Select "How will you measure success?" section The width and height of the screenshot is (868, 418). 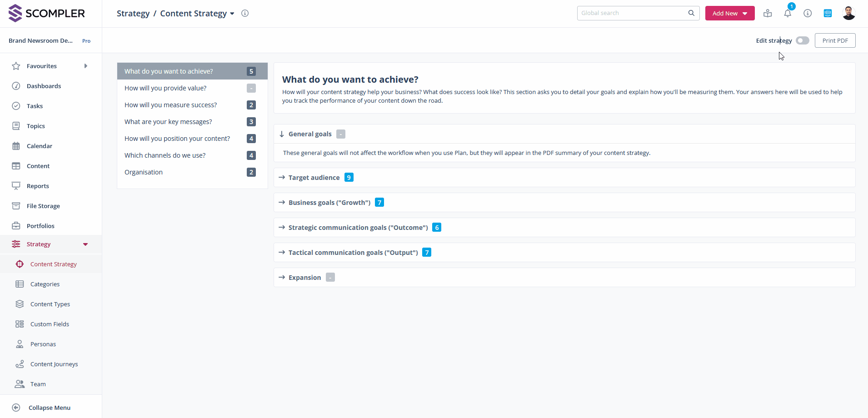tap(171, 105)
